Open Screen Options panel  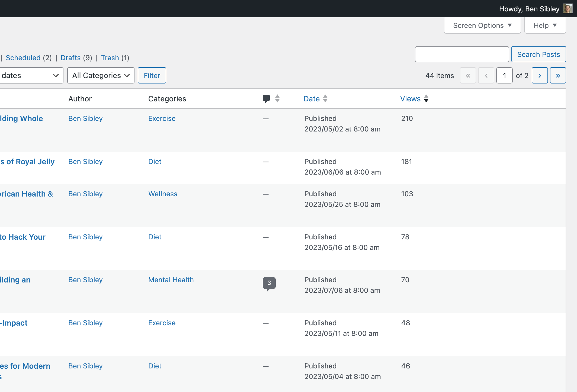point(480,25)
